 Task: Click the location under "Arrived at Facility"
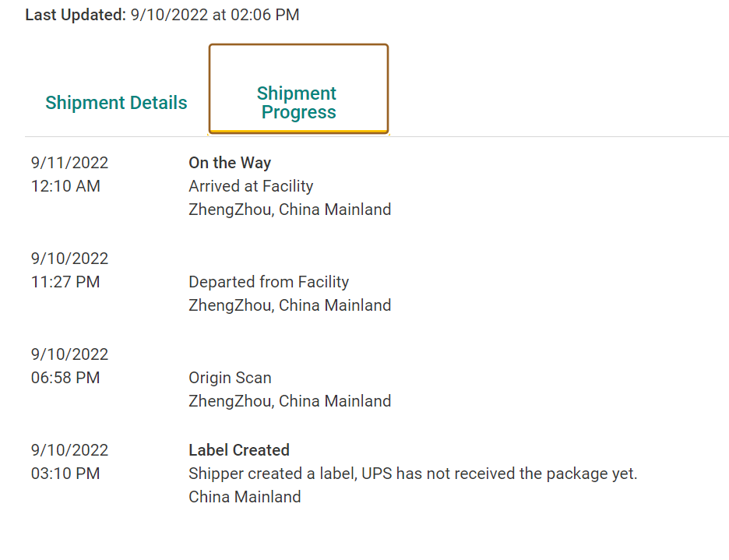click(290, 210)
